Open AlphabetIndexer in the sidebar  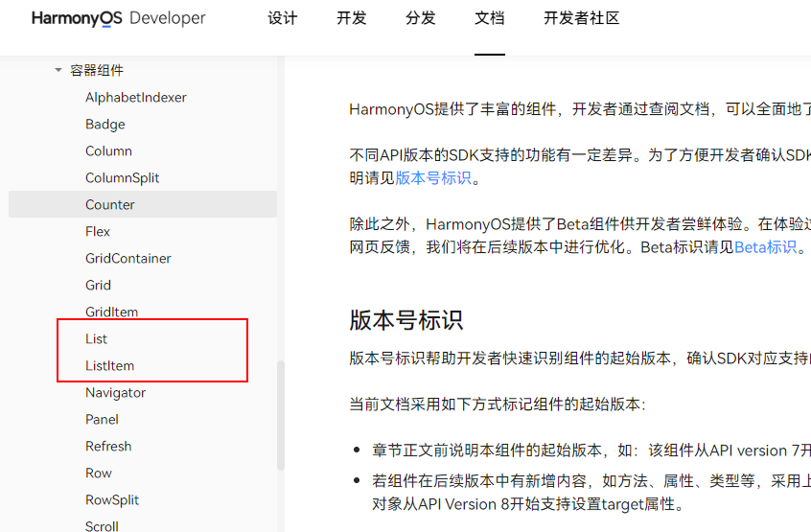pyautogui.click(x=136, y=97)
